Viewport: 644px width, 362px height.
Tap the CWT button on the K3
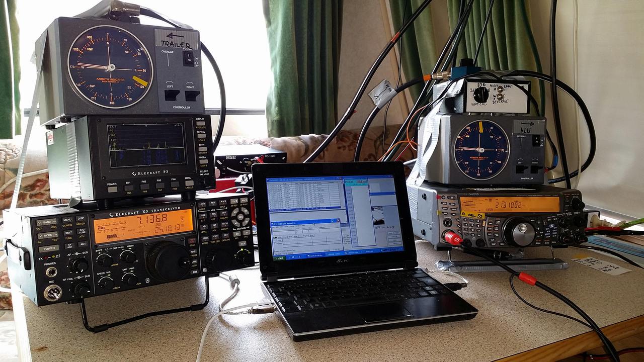coord(215,236)
